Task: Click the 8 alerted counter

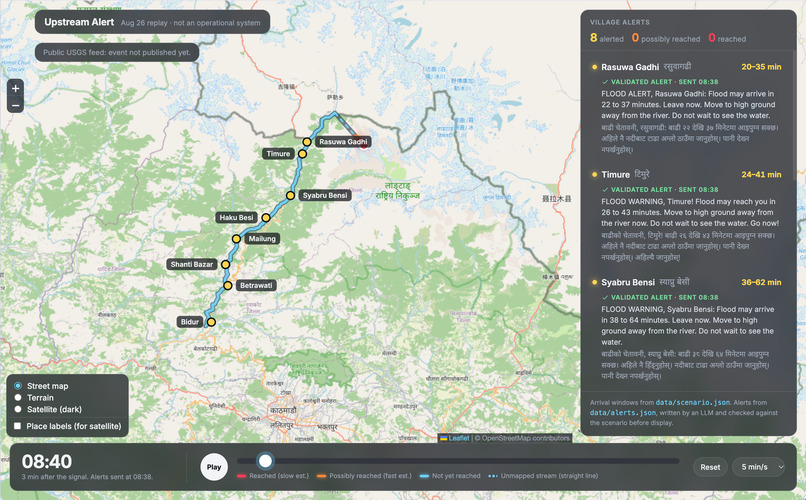Action: point(607,38)
